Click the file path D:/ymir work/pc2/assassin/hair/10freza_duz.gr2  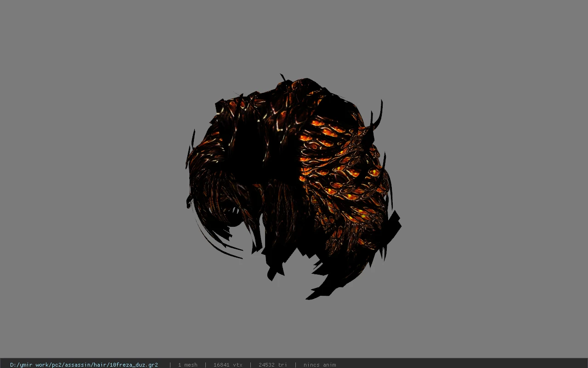pyautogui.click(x=84, y=365)
